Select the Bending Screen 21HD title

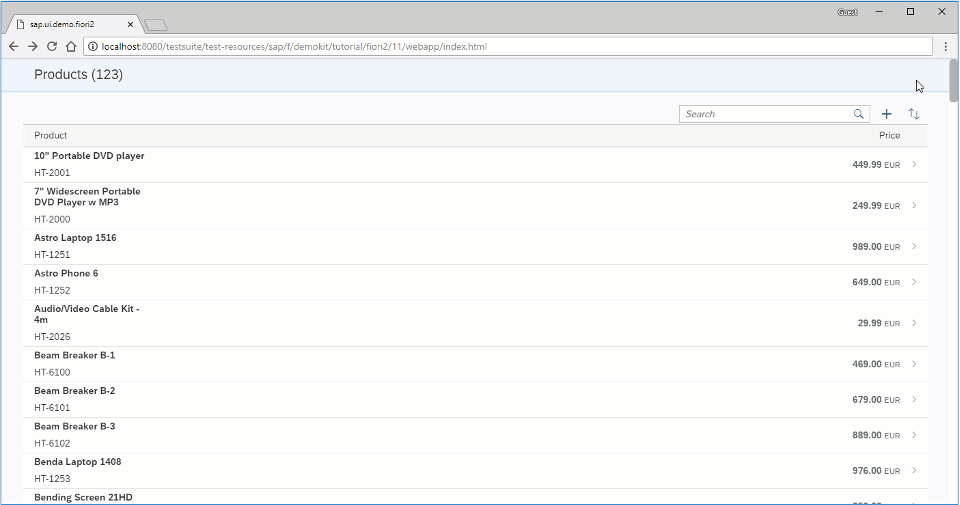click(83, 497)
